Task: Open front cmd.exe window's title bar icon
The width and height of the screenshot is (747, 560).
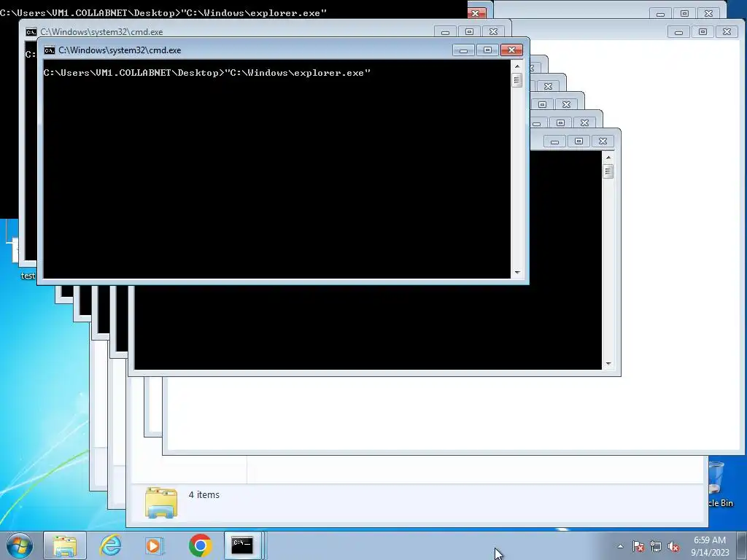Action: 49,50
